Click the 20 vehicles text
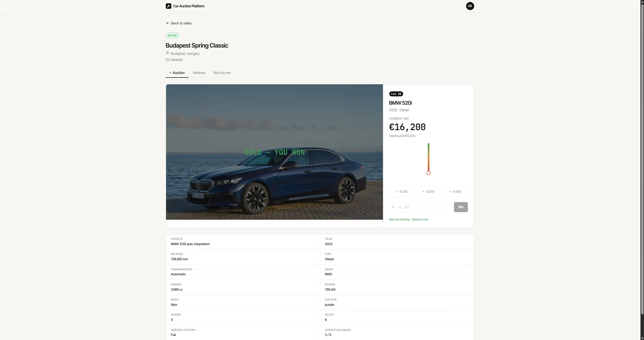Viewport: 644px width, 340px height. (174, 60)
